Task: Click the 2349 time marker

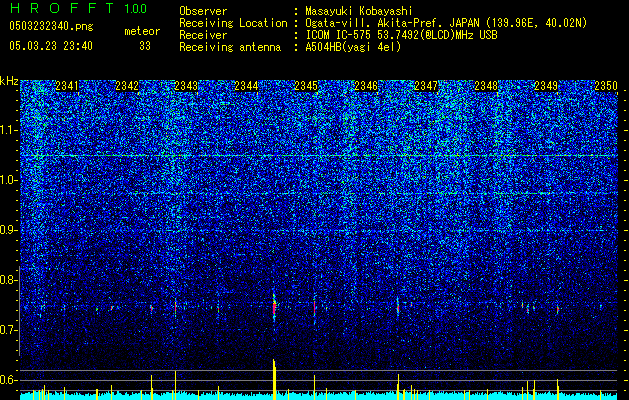Action: pos(546,86)
